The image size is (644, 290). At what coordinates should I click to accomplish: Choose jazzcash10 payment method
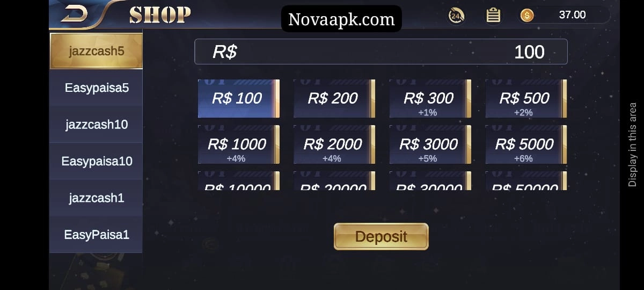96,125
